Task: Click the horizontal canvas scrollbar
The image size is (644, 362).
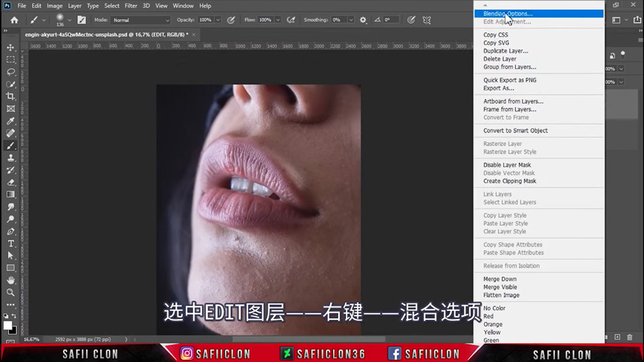Action: click(x=309, y=339)
